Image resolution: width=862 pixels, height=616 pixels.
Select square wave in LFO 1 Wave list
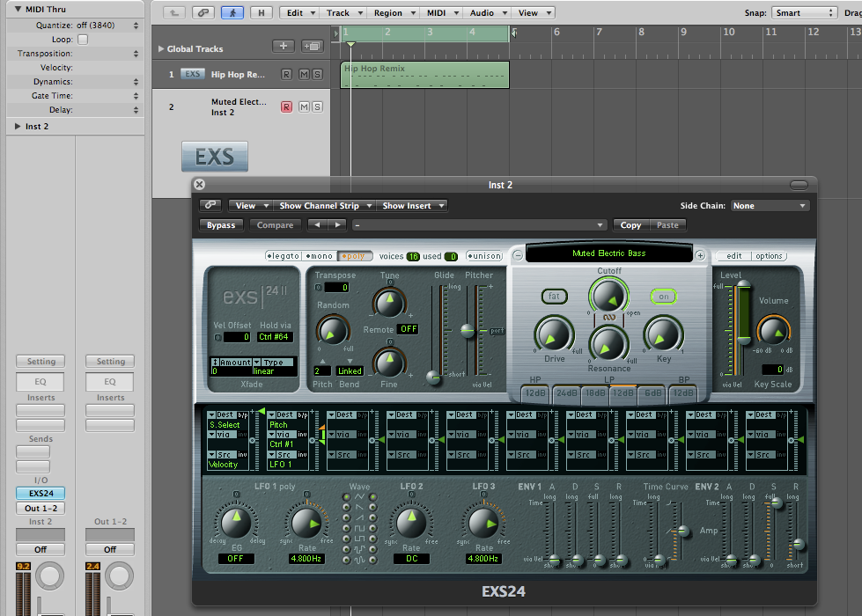pyautogui.click(x=346, y=528)
